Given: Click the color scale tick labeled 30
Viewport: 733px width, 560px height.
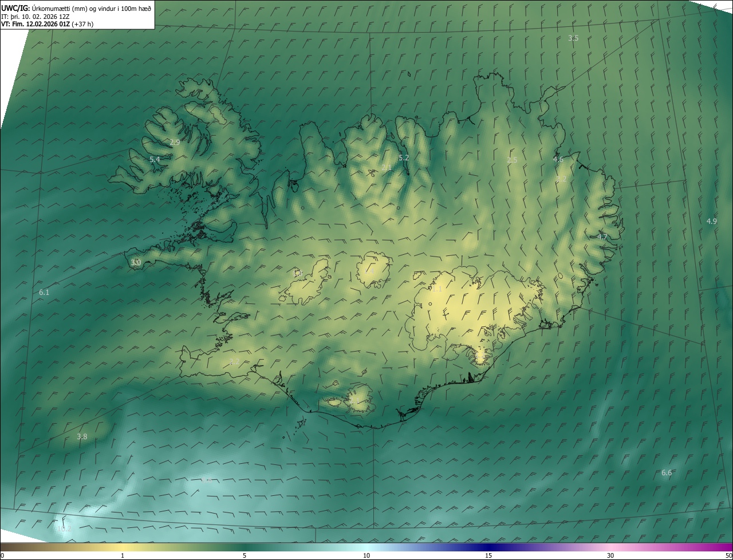Looking at the screenshot, I should [610, 555].
